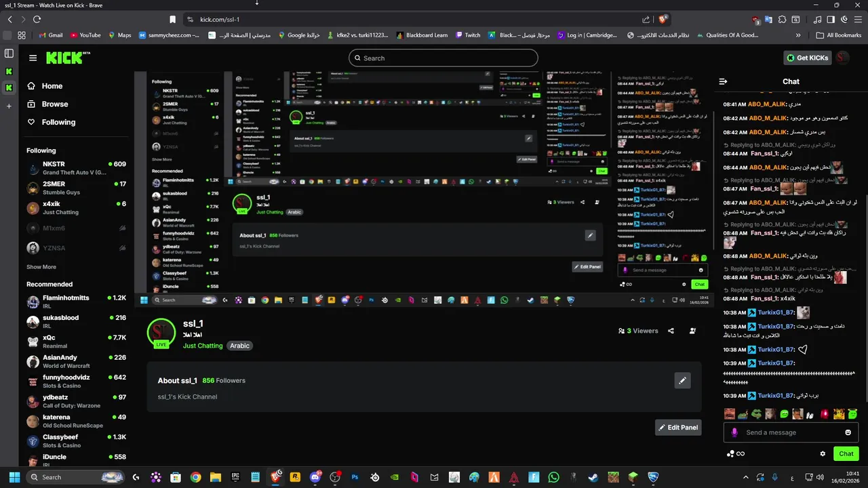Open Brave vertical tabs panel icon
Screen dimensions: 868x488
(x=9, y=54)
